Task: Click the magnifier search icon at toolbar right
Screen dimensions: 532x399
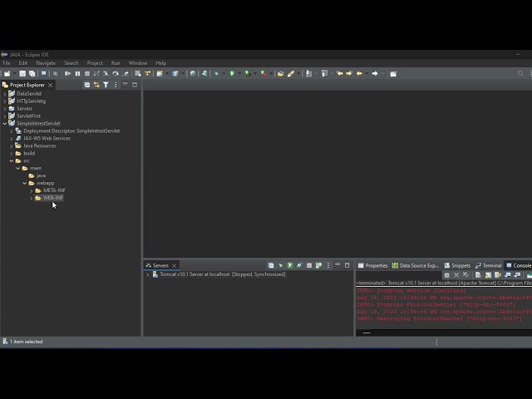Action: point(520,74)
